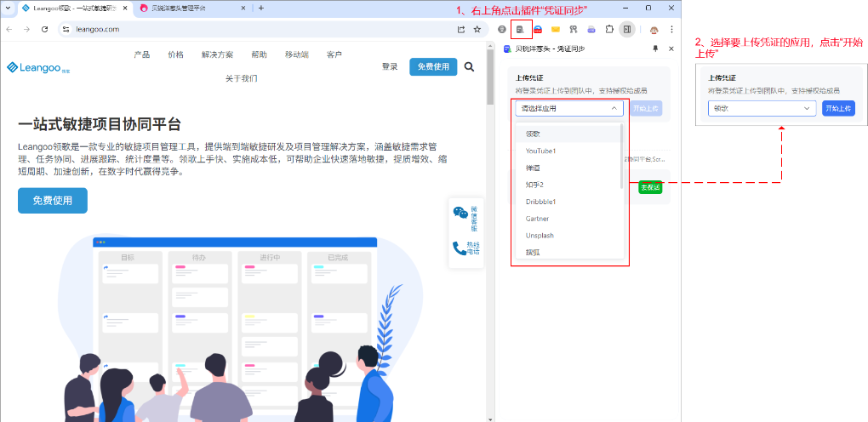This screenshot has width=868, height=422.
Task: Open Chrome three-dot menu
Action: click(x=671, y=29)
